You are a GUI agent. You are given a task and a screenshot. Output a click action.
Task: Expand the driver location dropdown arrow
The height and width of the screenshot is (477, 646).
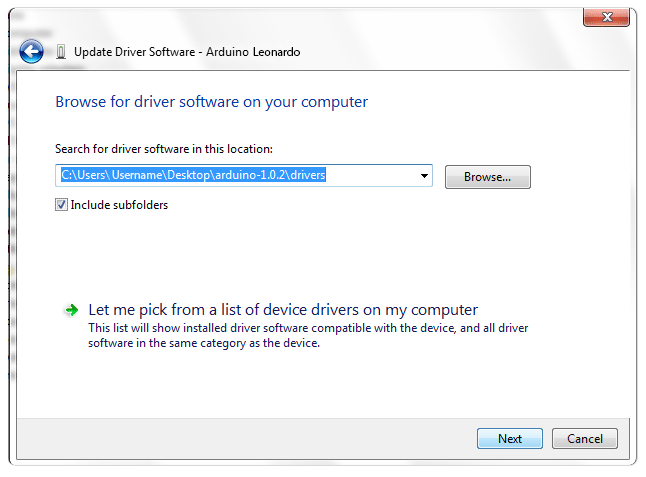click(x=424, y=176)
